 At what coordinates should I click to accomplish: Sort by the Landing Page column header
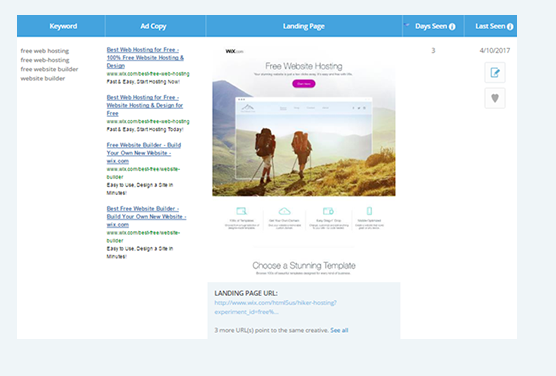click(x=304, y=26)
